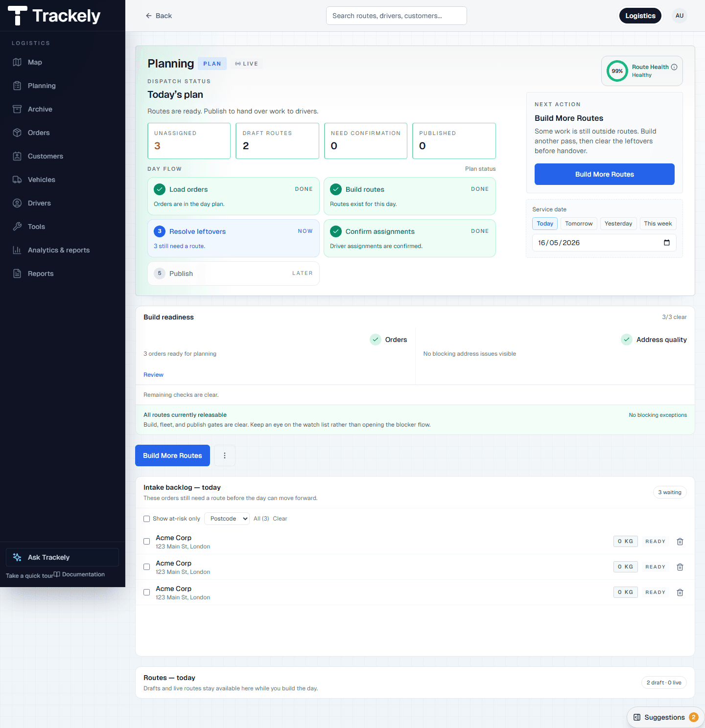Open the three-dot more options menu
Viewport: 705px width, 728px height.
click(x=225, y=455)
